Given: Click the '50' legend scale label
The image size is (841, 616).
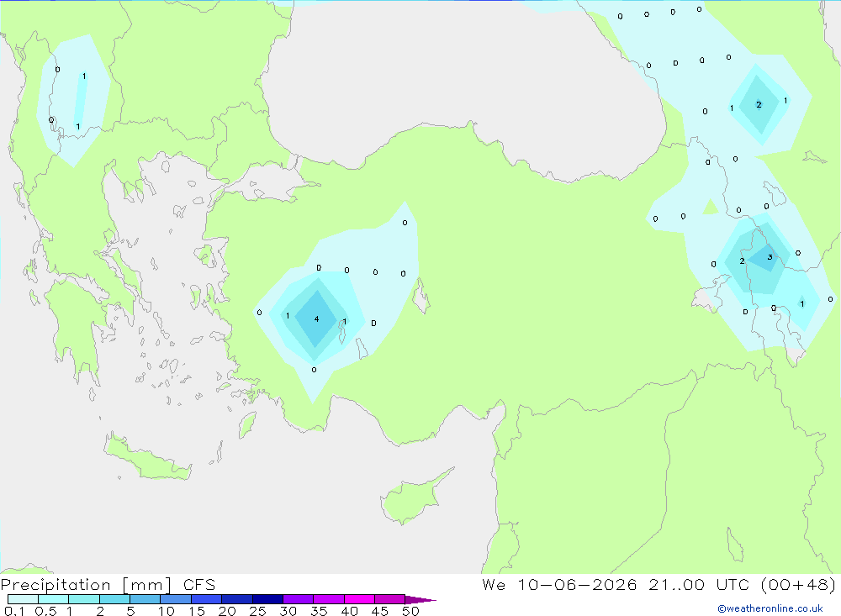Looking at the screenshot, I should [x=410, y=611].
